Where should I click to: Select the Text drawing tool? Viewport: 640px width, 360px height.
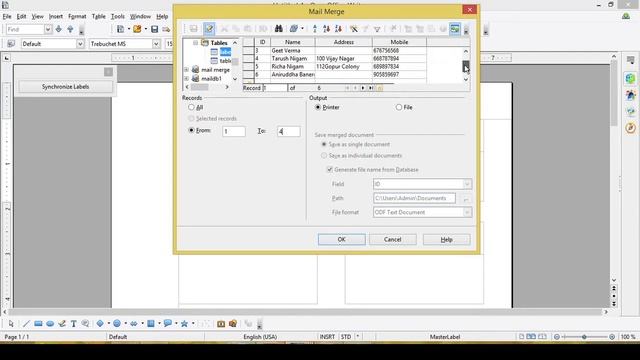click(73, 324)
